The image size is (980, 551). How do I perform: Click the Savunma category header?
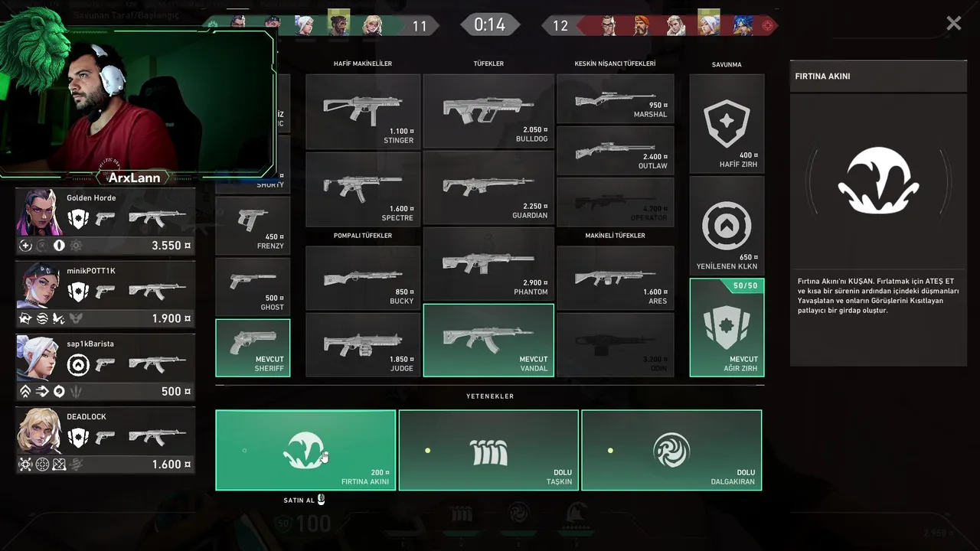click(727, 64)
